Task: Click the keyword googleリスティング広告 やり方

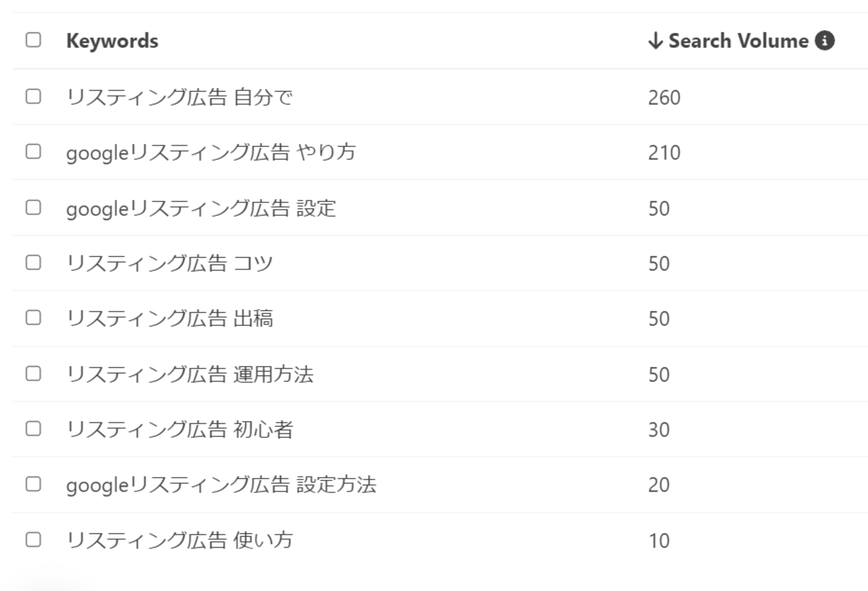Action: [211, 152]
